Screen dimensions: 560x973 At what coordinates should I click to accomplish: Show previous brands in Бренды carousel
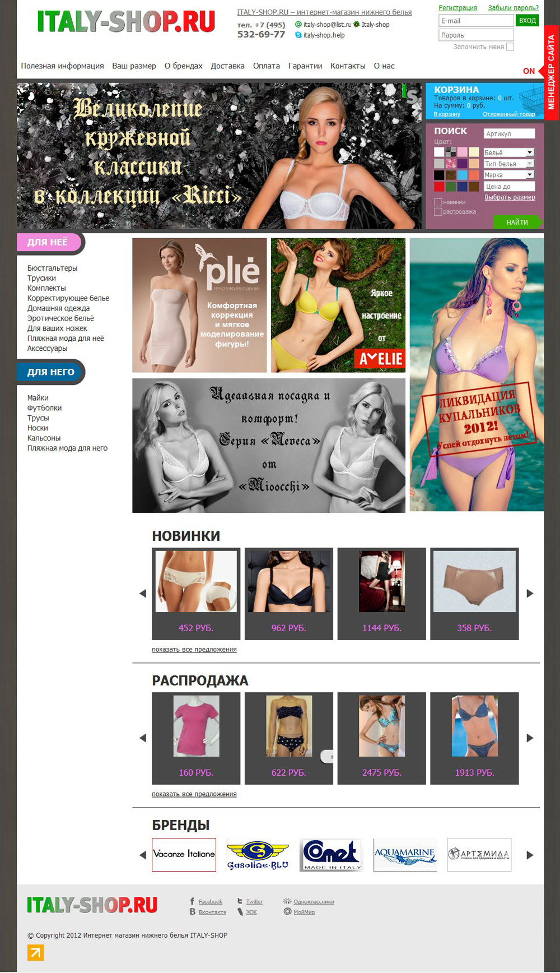(143, 855)
